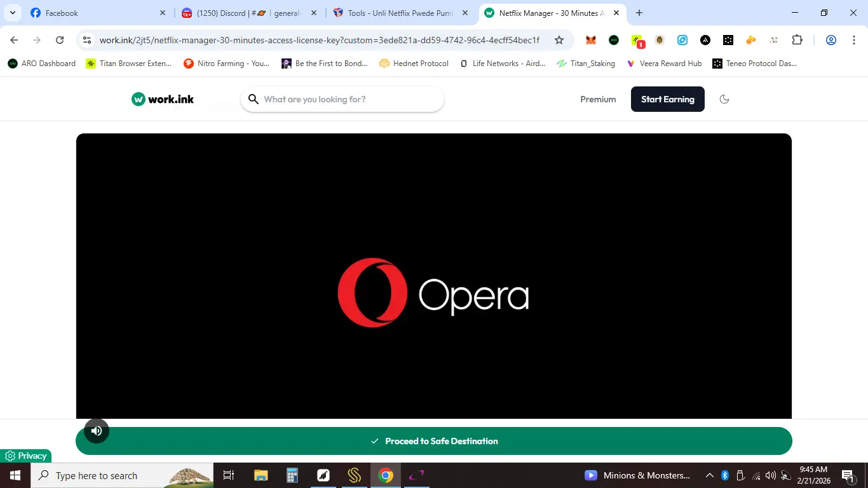Click the work.ink logo
868x488 pixels.
click(163, 99)
